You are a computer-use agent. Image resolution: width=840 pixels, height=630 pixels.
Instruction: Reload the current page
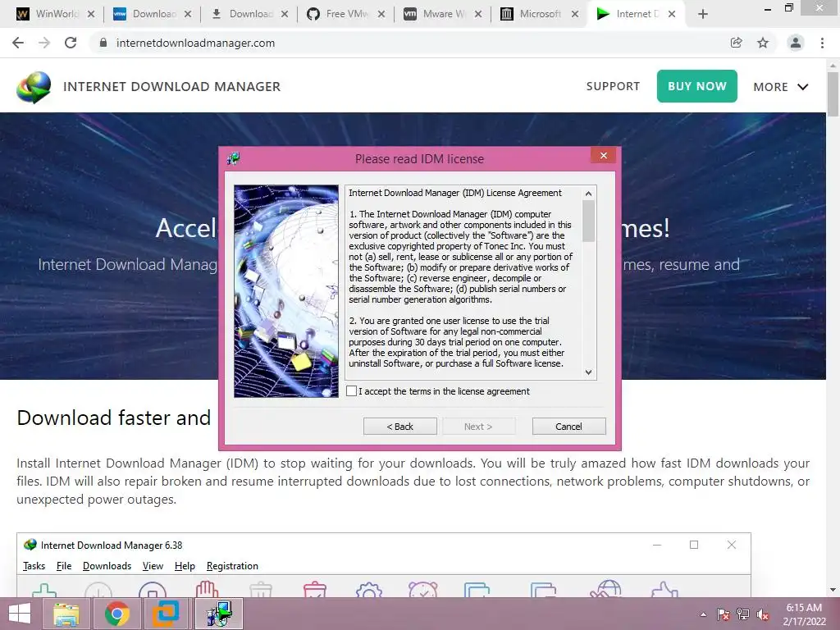click(71, 43)
